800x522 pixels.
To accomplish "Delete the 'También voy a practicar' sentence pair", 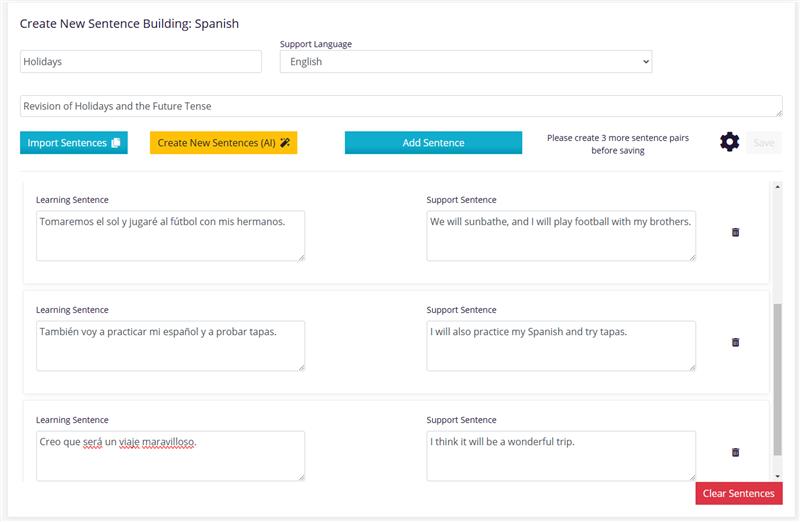I will [x=735, y=342].
